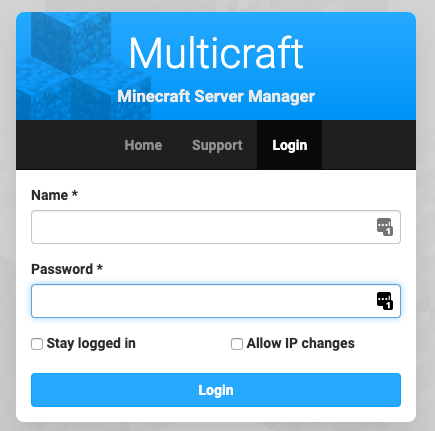Viewport: 435px width, 431px height.
Task: Click the Allow IP changes label text
Action: [301, 344]
